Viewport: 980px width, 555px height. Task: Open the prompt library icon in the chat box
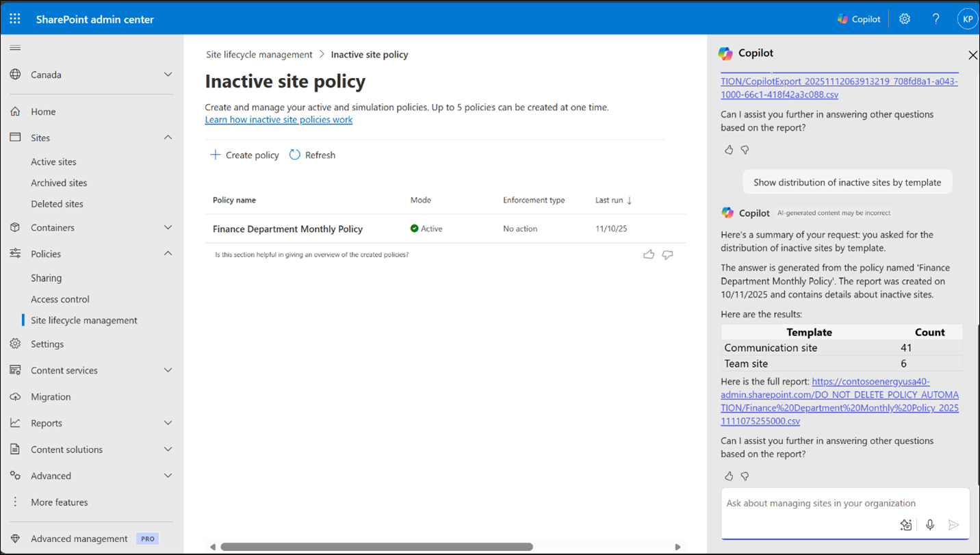coord(905,524)
